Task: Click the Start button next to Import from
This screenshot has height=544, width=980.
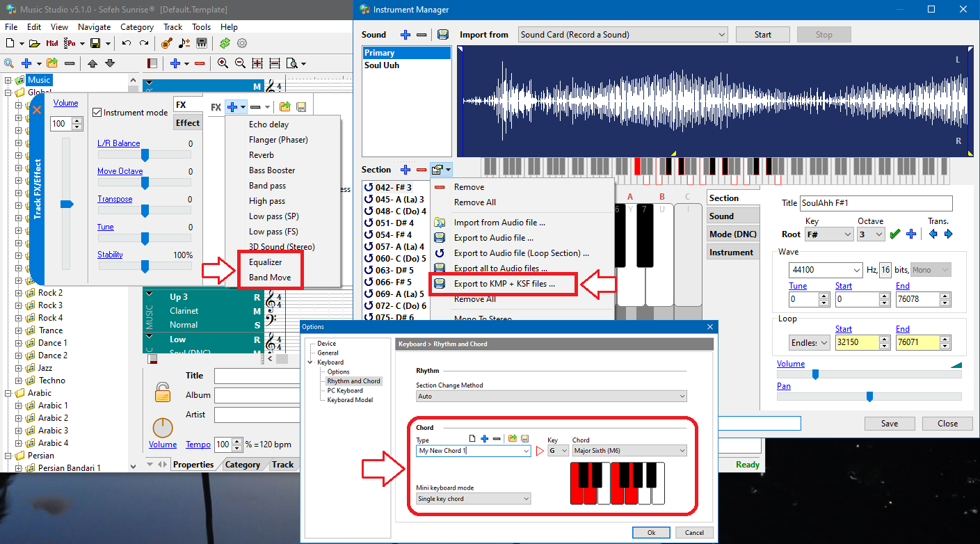Action: (763, 35)
